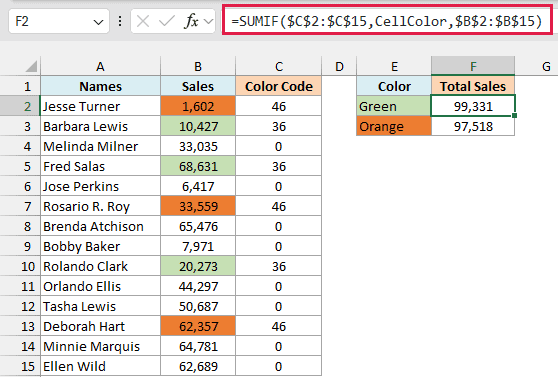Click the Insert Function fx icon
This screenshot has width=558, height=377.
pos(191,21)
